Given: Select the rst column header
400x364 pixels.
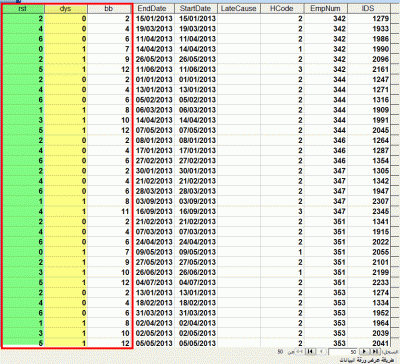Looking at the screenshot, I should pos(22,9).
